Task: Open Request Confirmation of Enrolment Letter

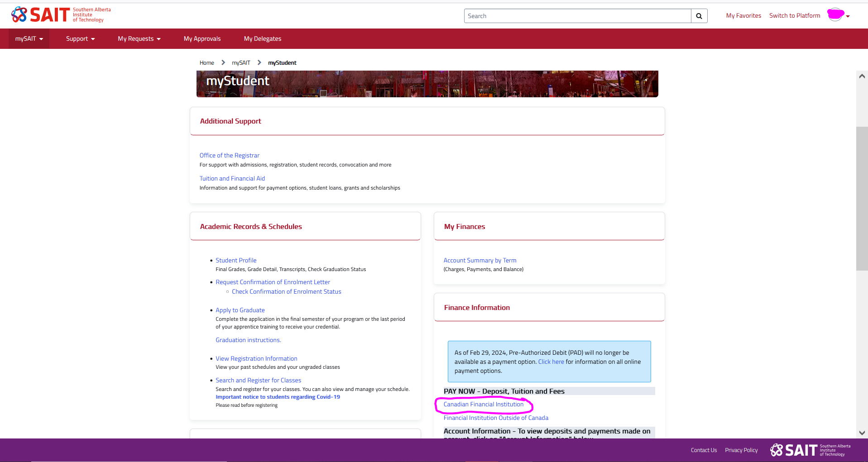Action: (273, 282)
